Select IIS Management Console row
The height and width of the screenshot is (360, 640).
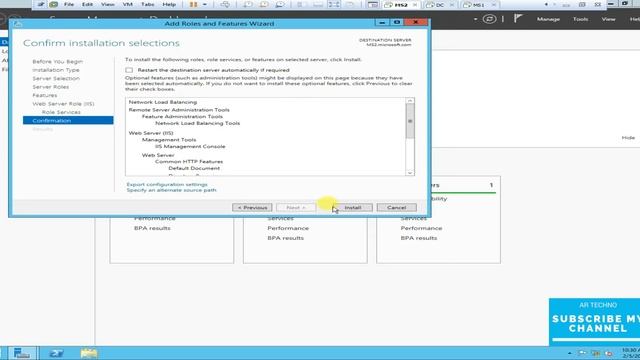pyautogui.click(x=190, y=146)
